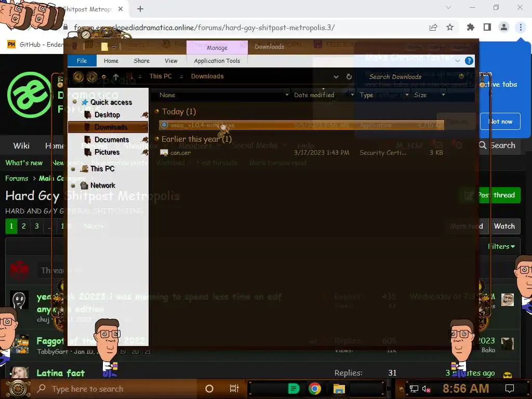Click Not now in Chrome popup

(x=500, y=122)
